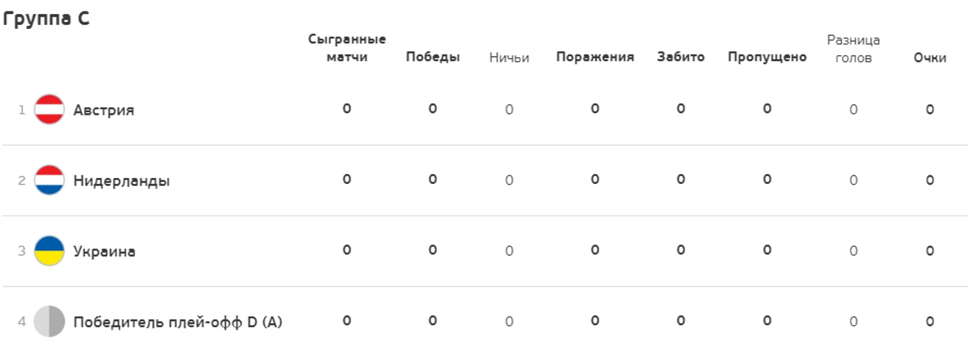The image size is (980, 360).
Task: Click the Забито column header
Action: [681, 57]
